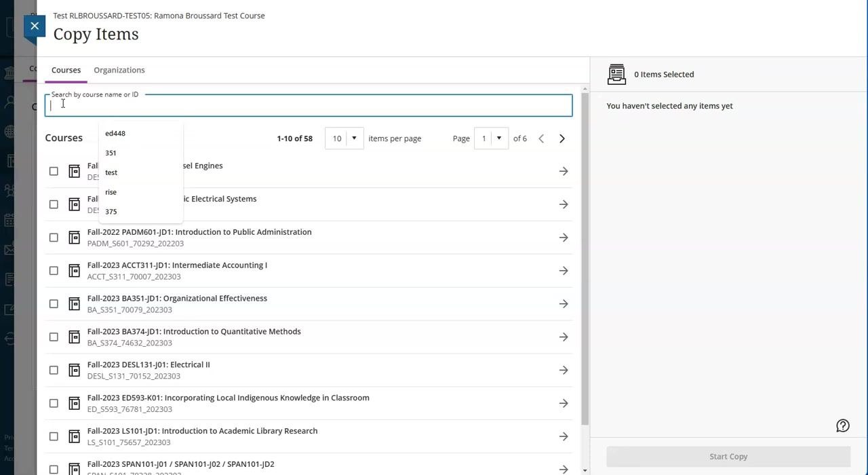Click the course icon for DESL131-J01
This screenshot has height=475, width=868.
point(75,370)
